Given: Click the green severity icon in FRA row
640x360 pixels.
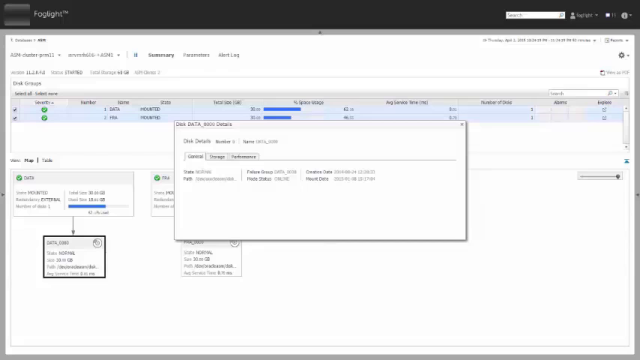Looking at the screenshot, I should tap(44, 118).
